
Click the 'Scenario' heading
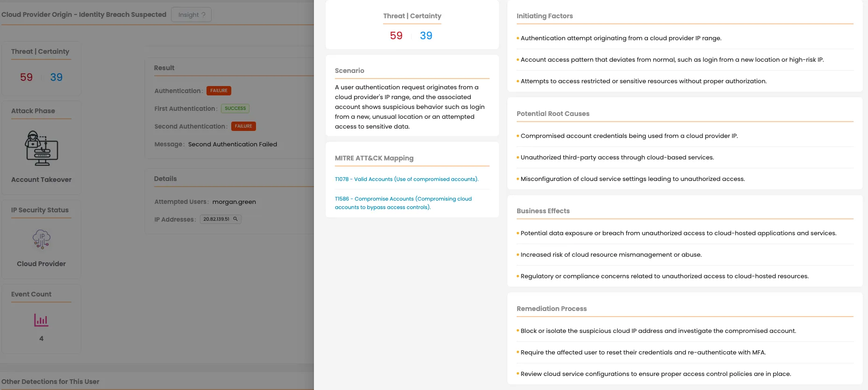coord(349,71)
